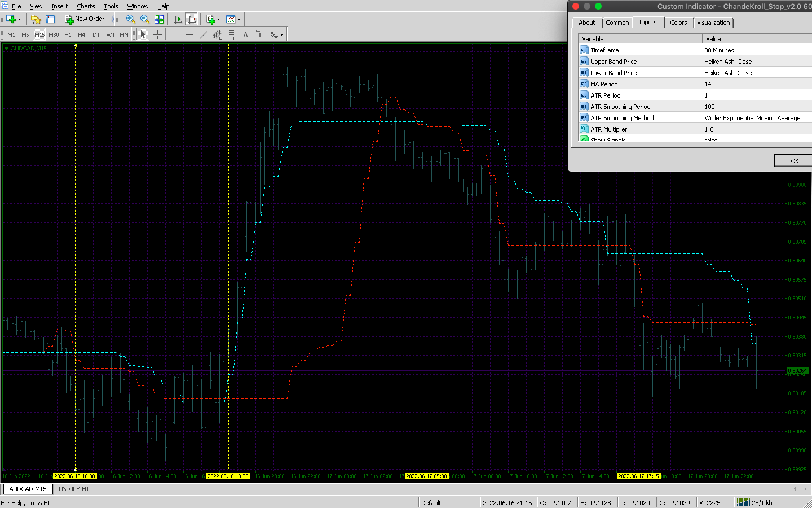Select the Fibonacci Retracement tool
This screenshot has width=812, height=508.
(231, 34)
